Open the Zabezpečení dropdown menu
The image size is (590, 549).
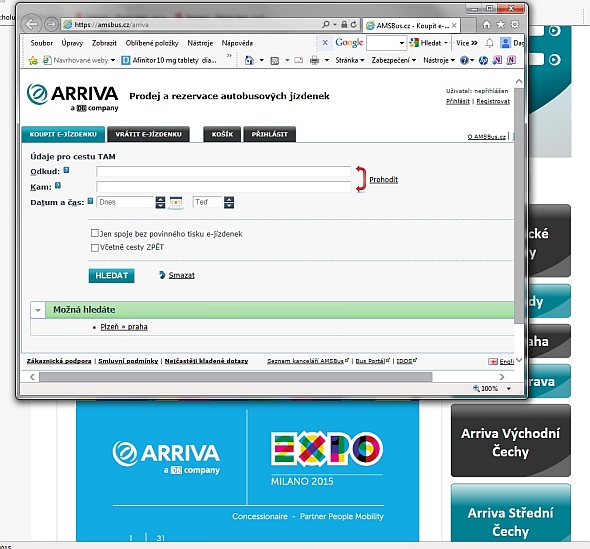pyautogui.click(x=393, y=60)
